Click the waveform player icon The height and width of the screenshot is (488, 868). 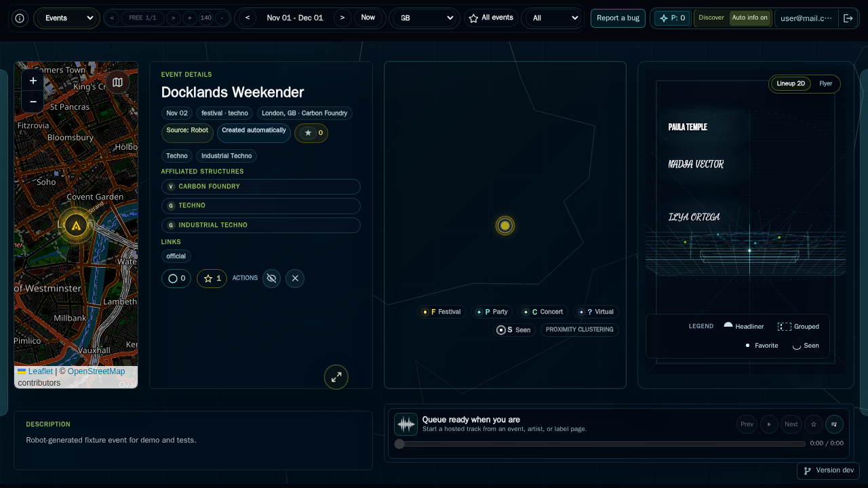coord(406,424)
